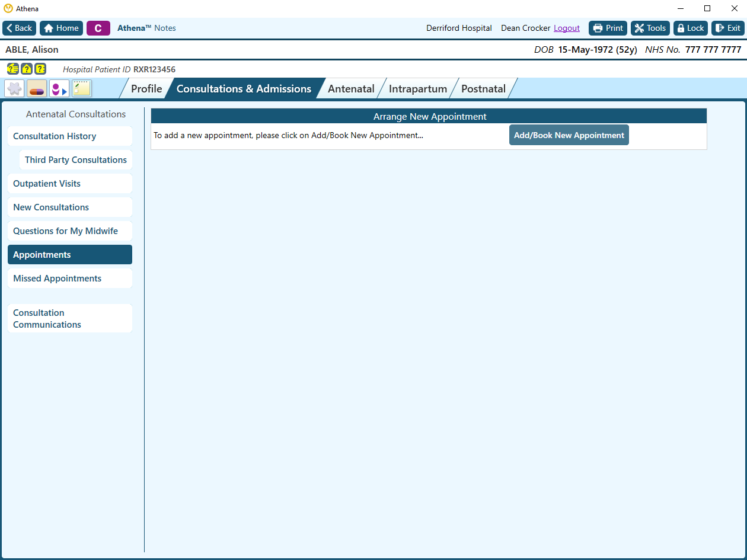The width and height of the screenshot is (747, 560).
Task: Select Appointments in sidebar
Action: pos(70,255)
